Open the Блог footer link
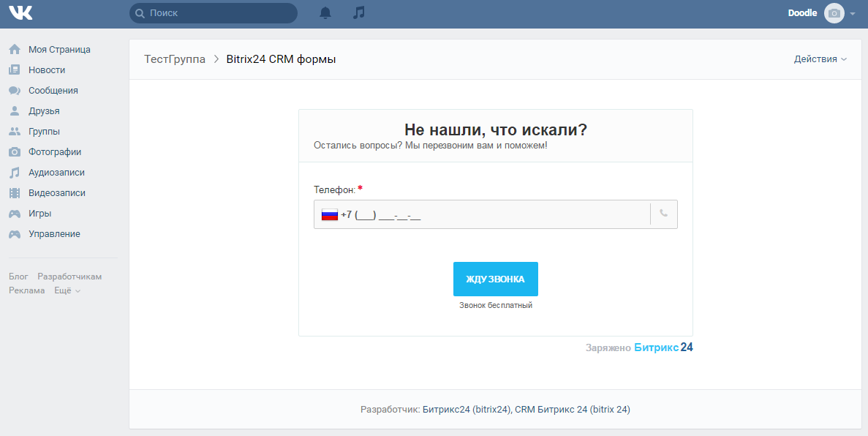 click(x=18, y=277)
